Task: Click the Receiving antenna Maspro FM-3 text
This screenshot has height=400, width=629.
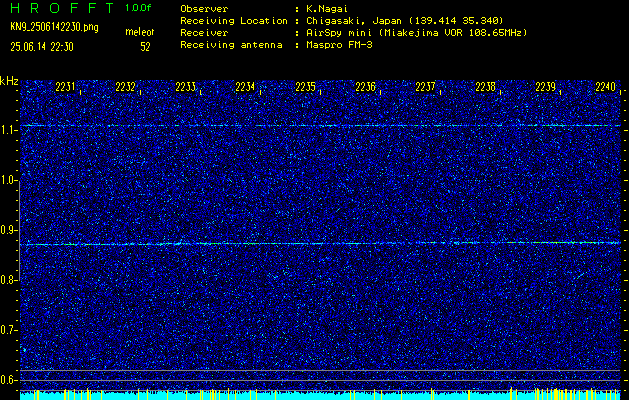Action: point(339,45)
